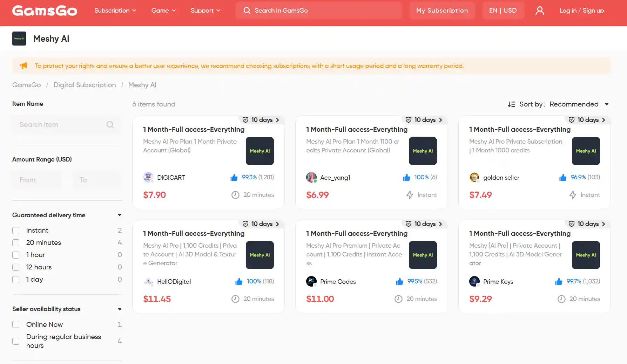Check the 1 hour delivery filter
627x364 pixels.
[16, 255]
